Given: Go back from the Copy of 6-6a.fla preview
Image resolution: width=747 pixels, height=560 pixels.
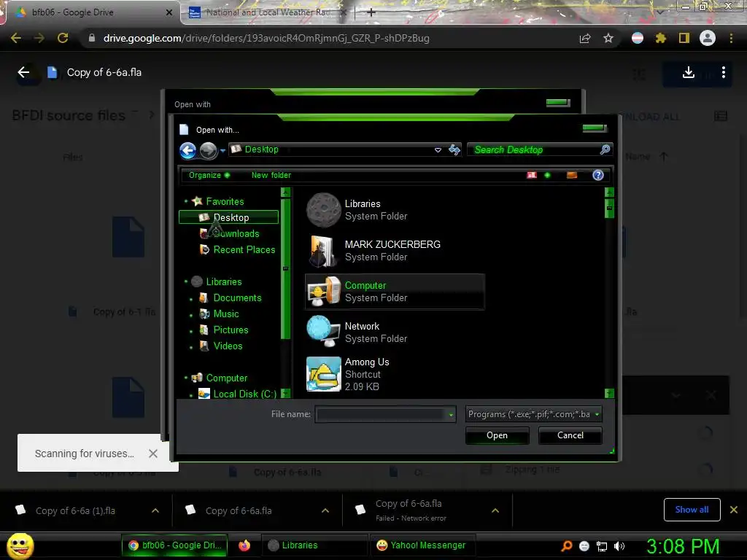Looking at the screenshot, I should coord(23,72).
